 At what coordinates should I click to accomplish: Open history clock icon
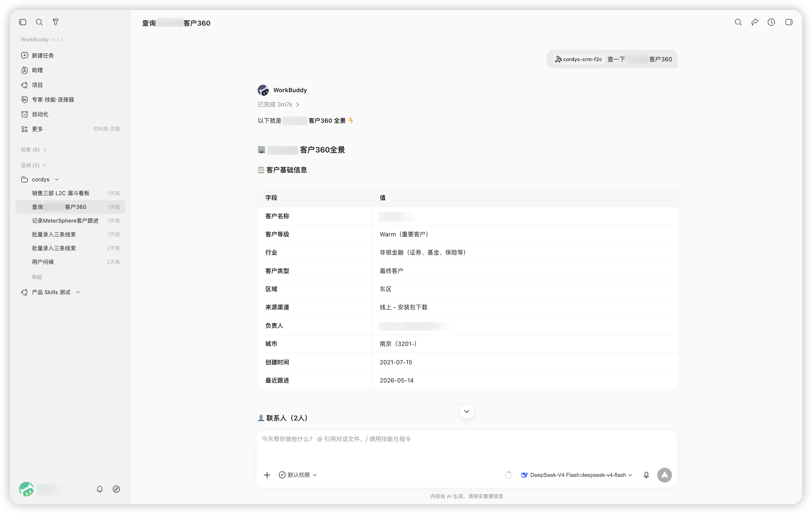click(772, 22)
